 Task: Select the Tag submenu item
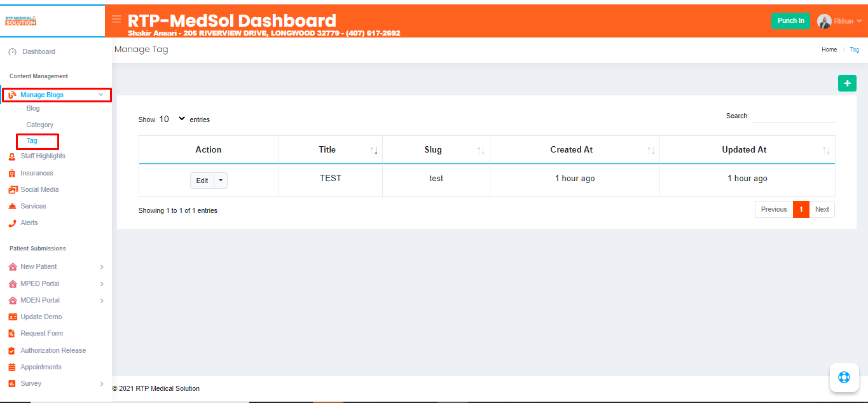[x=32, y=141]
